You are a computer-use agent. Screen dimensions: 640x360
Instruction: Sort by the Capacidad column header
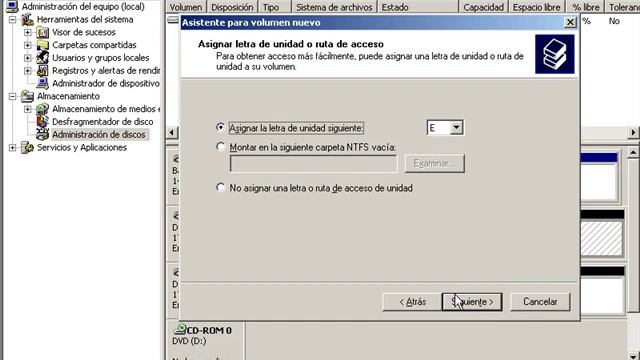(484, 7)
